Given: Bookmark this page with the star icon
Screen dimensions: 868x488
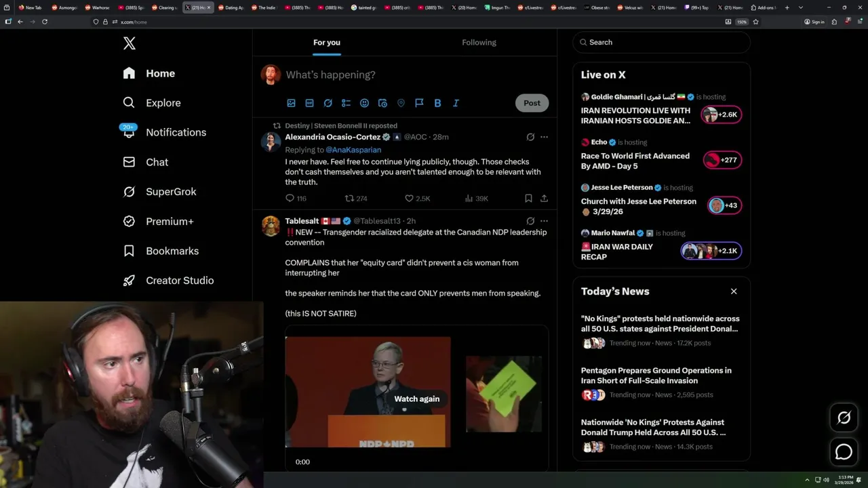Looking at the screenshot, I should 755,22.
